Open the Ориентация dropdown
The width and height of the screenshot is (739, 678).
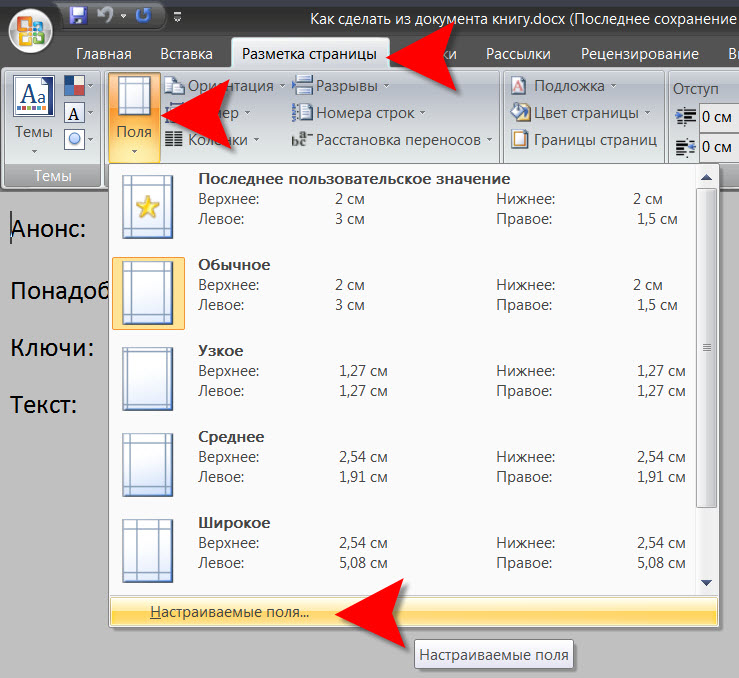click(x=225, y=86)
